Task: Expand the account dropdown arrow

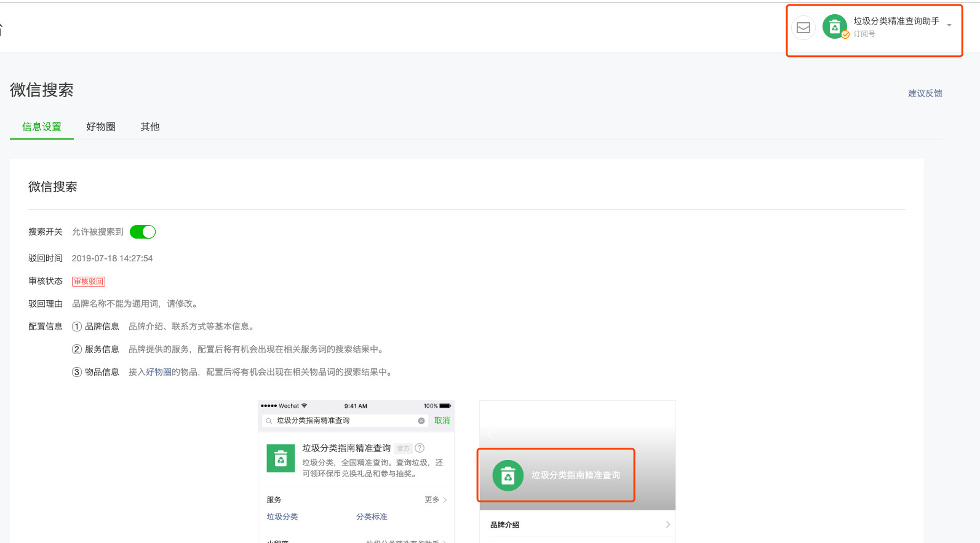Action: pos(949,26)
